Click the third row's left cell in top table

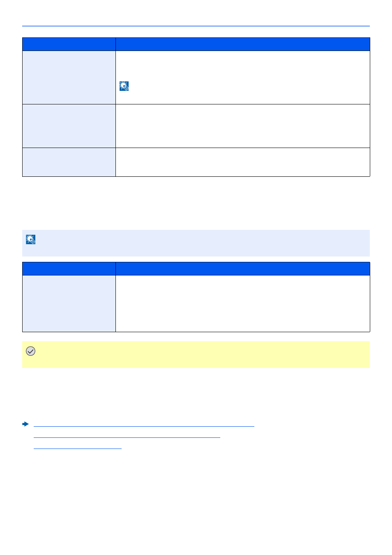click(69, 162)
